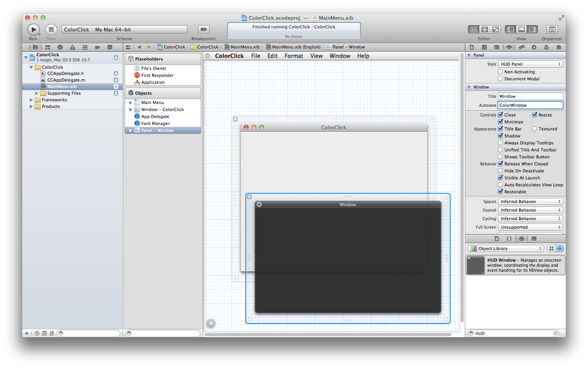Open the Search navigator magnifier icon
588x368 pixels.
tap(60, 47)
